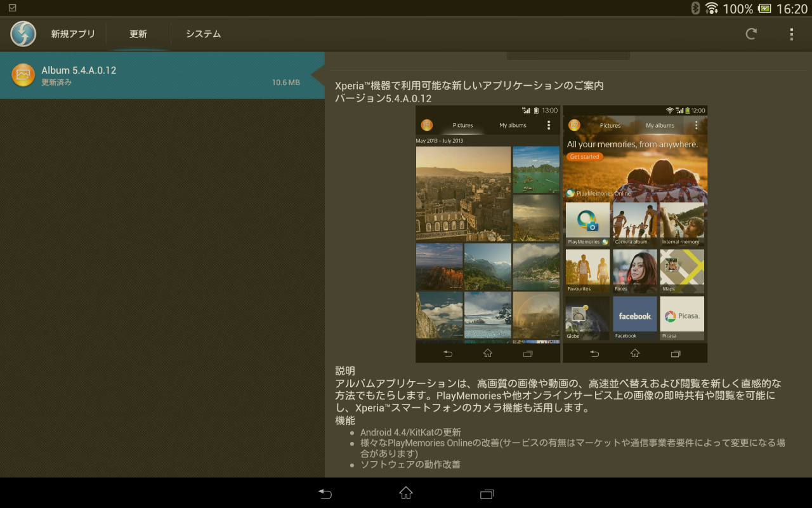Tap the Android back navigation button

click(325, 493)
